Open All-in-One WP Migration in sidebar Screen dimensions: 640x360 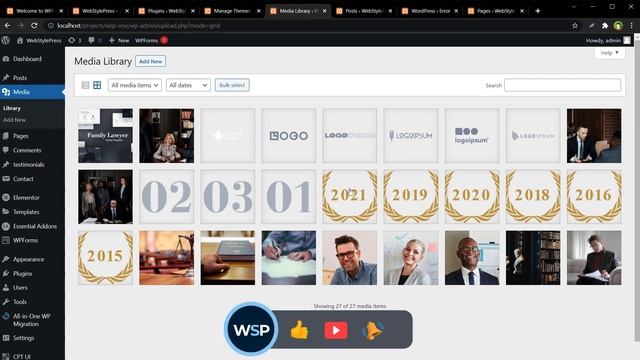point(32,320)
